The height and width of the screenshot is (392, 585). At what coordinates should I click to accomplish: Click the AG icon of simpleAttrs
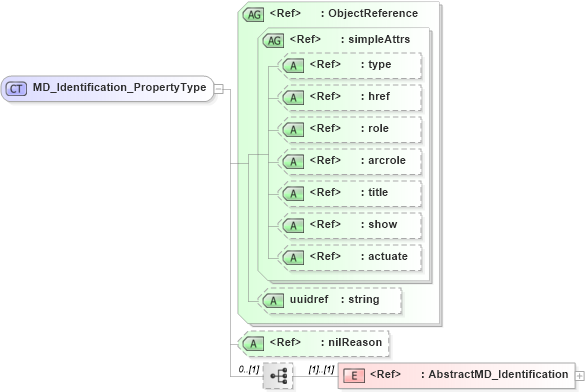click(x=273, y=41)
